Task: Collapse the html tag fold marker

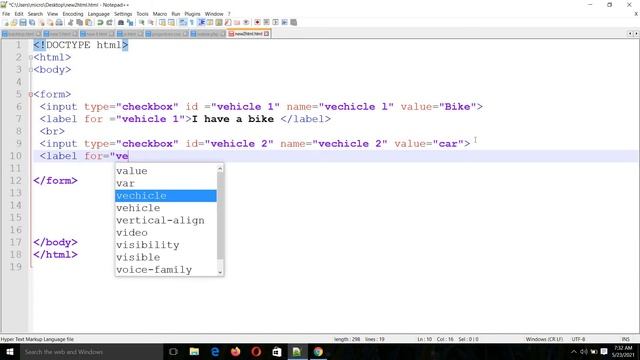Action: (x=31, y=58)
